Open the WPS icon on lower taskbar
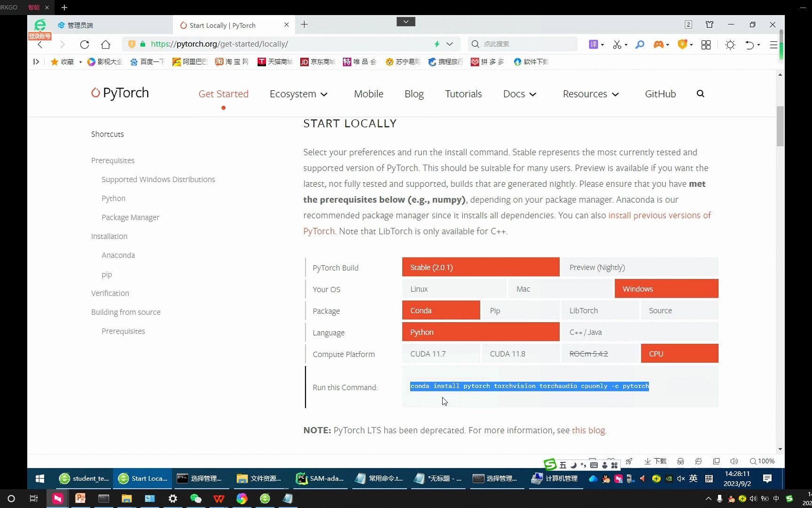812x508 pixels. [219, 499]
